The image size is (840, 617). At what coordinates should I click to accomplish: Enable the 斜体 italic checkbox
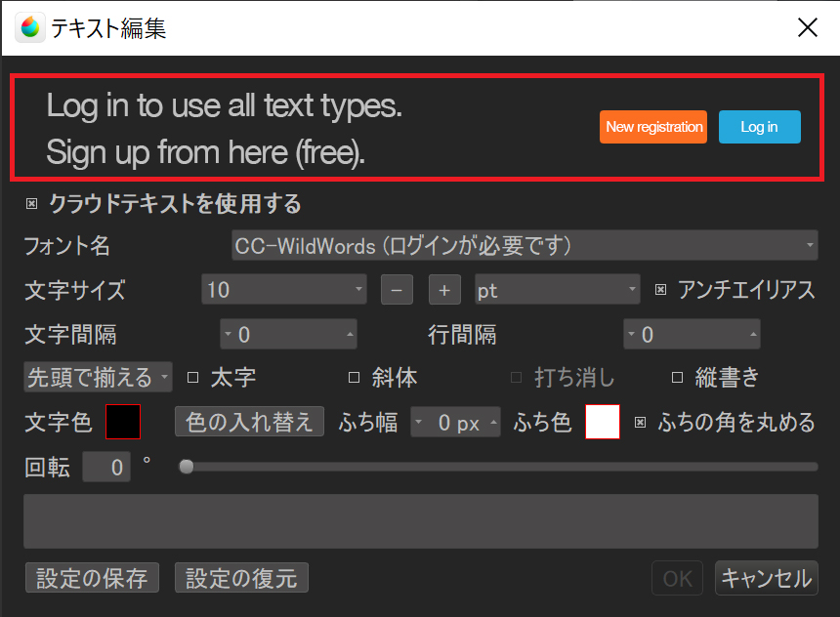coord(354,377)
